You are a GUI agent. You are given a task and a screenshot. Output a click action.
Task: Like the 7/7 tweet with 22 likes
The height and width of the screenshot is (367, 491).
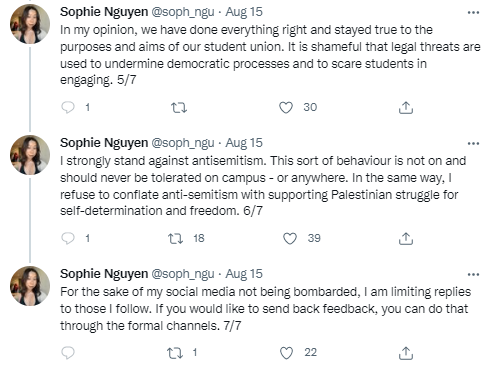click(x=286, y=353)
